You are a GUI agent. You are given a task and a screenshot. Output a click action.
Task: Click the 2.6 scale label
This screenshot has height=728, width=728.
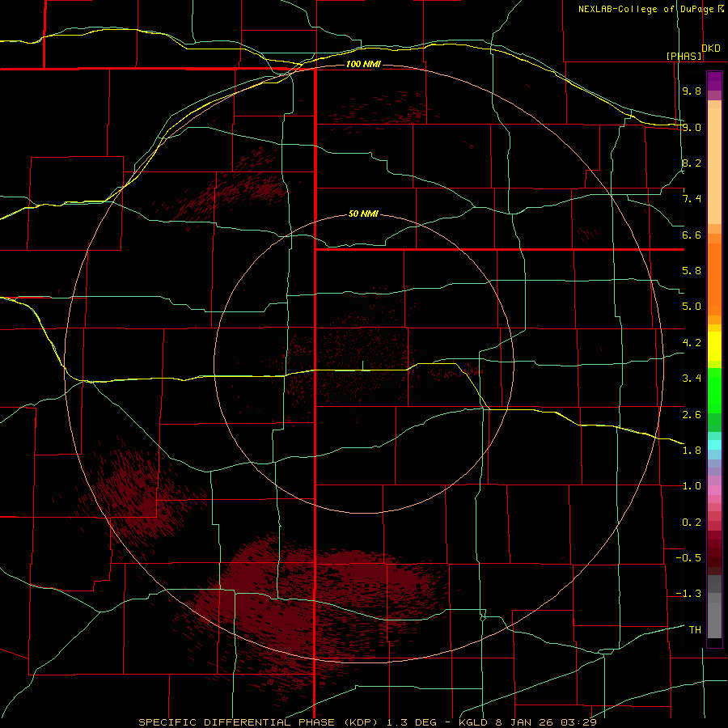pyautogui.click(x=692, y=414)
